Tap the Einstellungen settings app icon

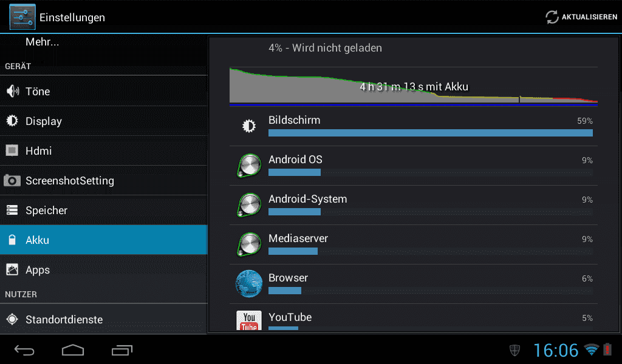tap(22, 17)
